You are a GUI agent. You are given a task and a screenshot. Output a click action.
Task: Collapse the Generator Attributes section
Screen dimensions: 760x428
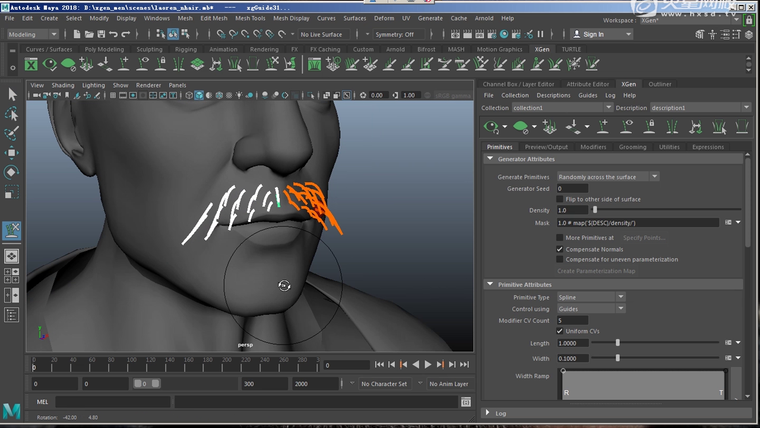coord(490,159)
